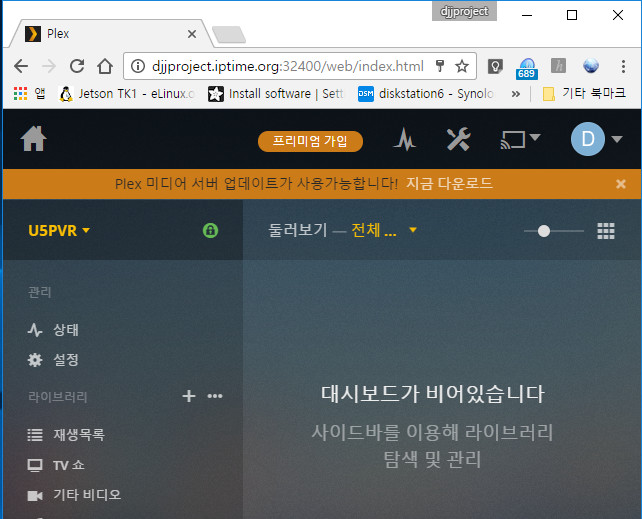Open the Jetson TK1 - eLinux bookmark

click(127, 94)
